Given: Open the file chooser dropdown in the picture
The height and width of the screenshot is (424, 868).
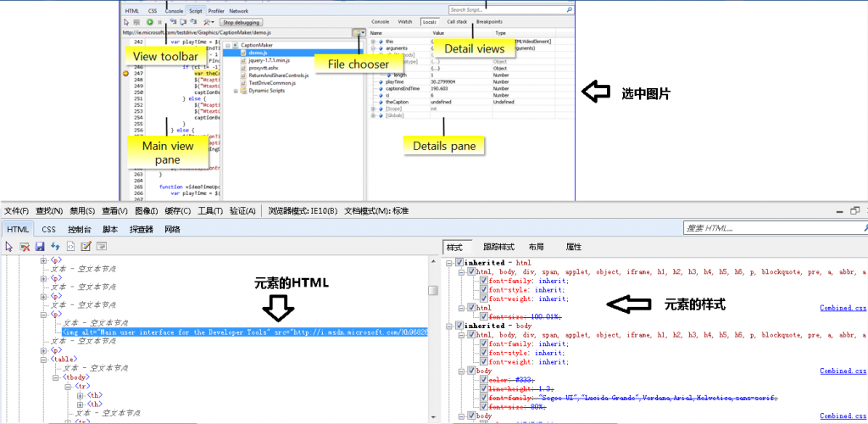Looking at the screenshot, I should coord(359,33).
